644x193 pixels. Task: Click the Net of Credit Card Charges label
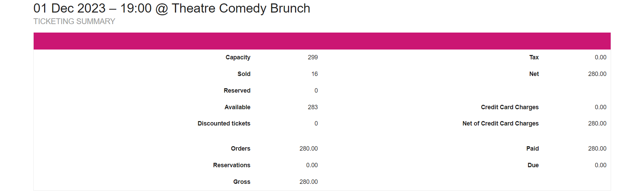(x=501, y=123)
